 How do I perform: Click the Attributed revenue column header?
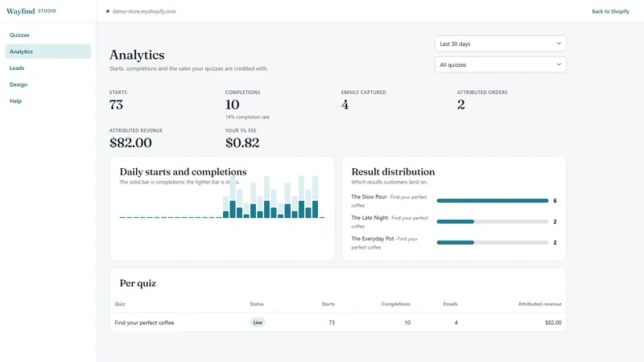(539, 304)
